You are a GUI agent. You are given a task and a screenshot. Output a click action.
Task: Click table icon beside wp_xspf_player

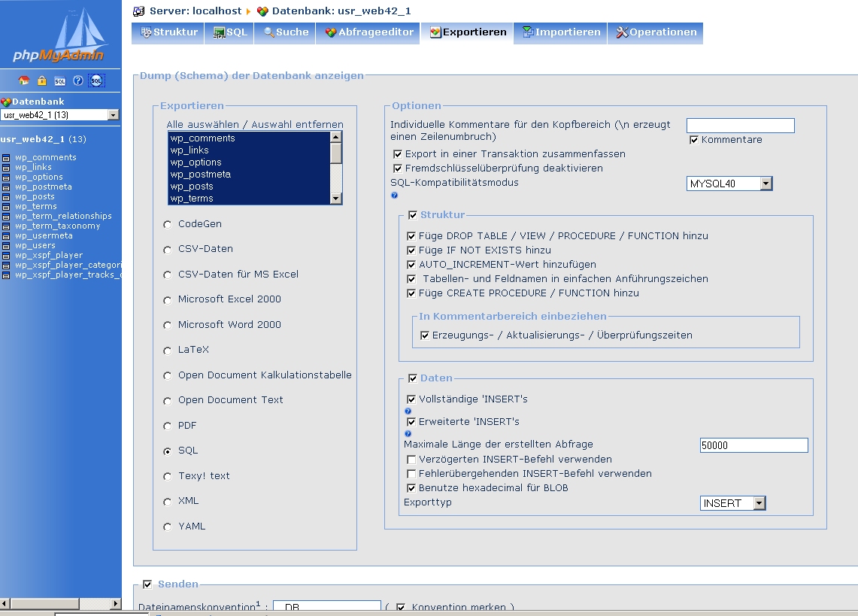6,256
